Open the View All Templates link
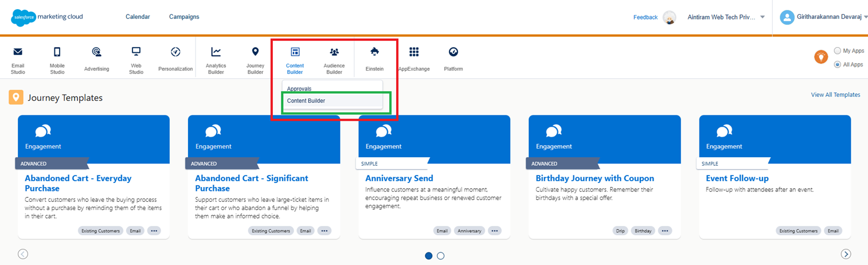868x265 pixels. coord(835,95)
